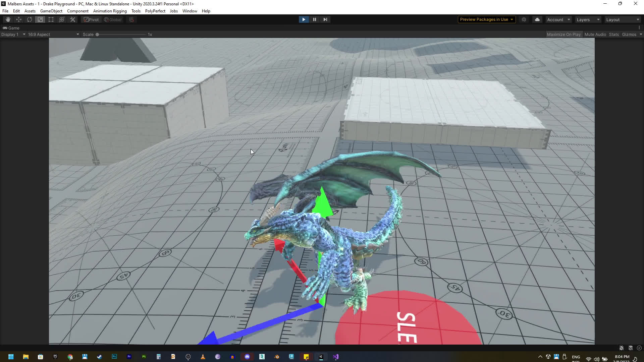Image resolution: width=644 pixels, height=362 pixels.
Task: Expand the Layers dropdown
Action: (x=588, y=19)
